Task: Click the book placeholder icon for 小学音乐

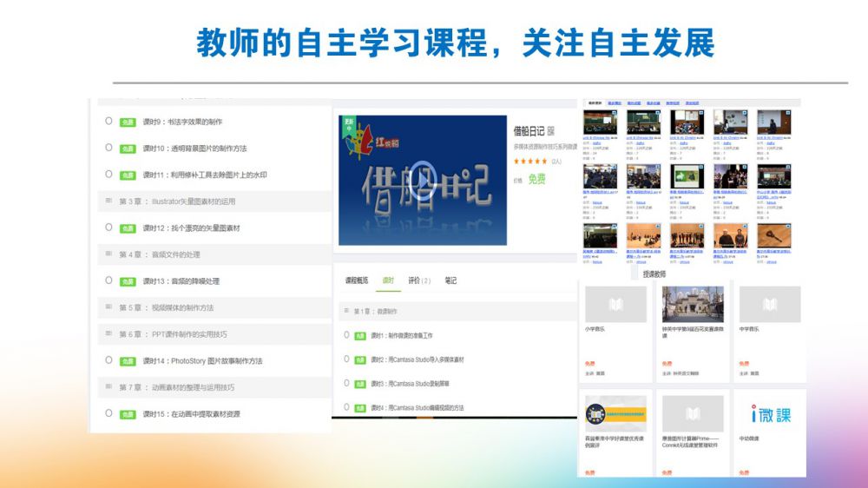Action: pos(615,305)
